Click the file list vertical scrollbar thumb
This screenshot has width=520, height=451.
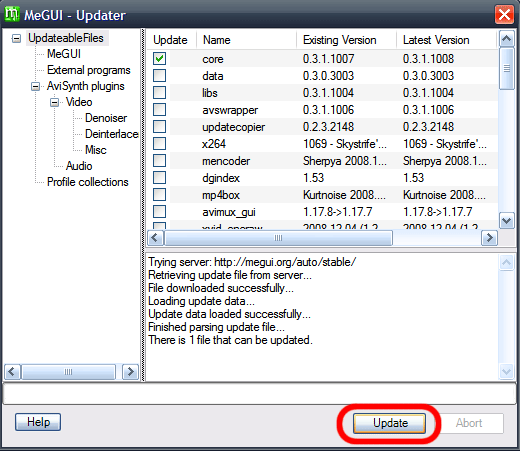coord(506,68)
